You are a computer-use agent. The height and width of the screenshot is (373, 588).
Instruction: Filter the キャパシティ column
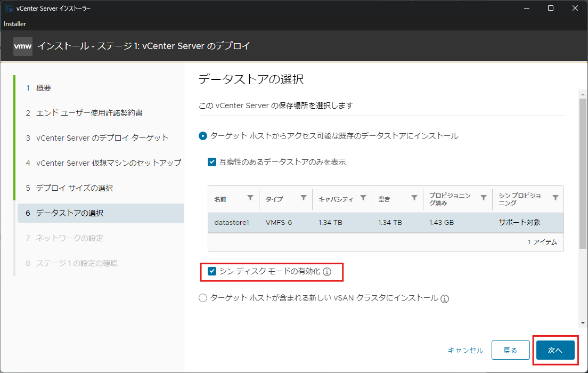[363, 198]
